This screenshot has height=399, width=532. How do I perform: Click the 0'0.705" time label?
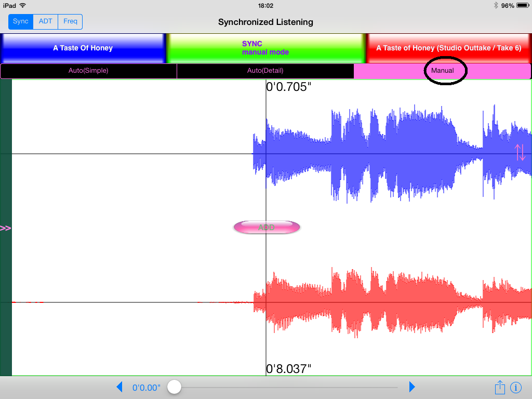pyautogui.click(x=289, y=87)
